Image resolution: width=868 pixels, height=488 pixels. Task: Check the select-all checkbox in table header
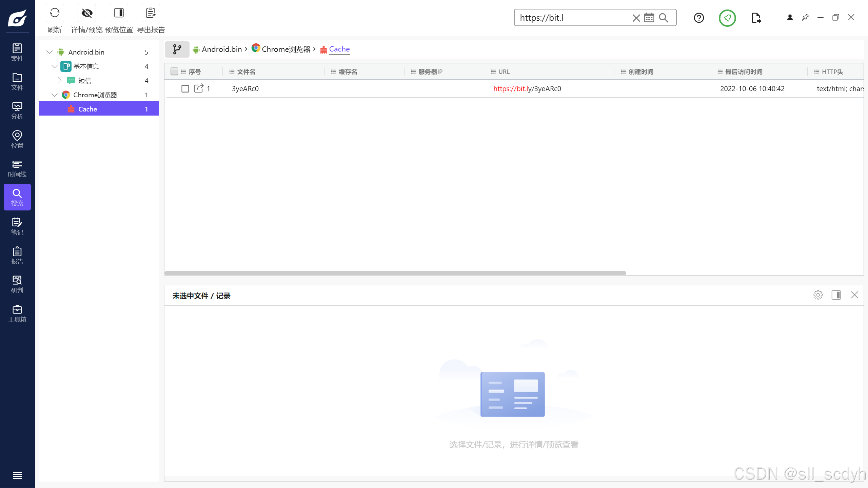[174, 72]
